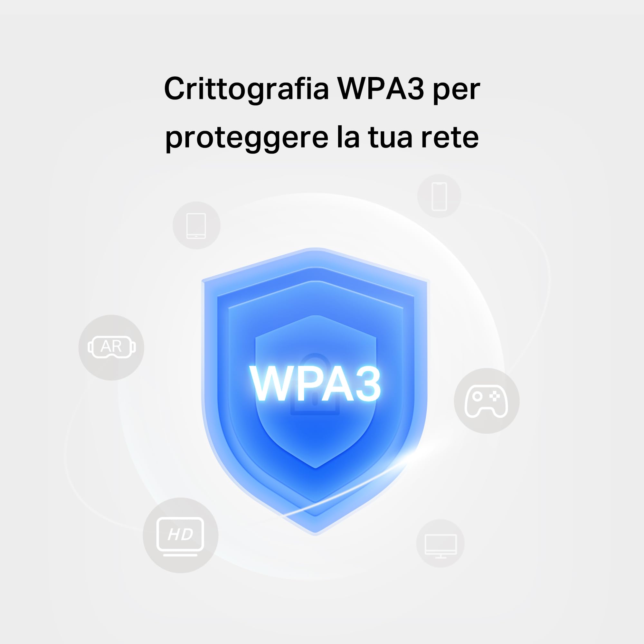Select WPA3 in the headline text
Image resolution: width=644 pixels, height=644 pixels.
point(381,89)
